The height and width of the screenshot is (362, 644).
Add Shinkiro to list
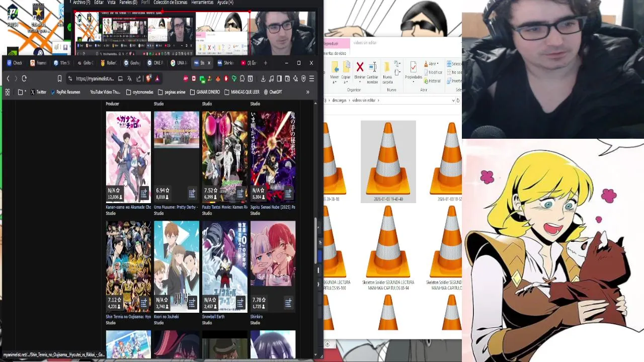click(x=288, y=303)
